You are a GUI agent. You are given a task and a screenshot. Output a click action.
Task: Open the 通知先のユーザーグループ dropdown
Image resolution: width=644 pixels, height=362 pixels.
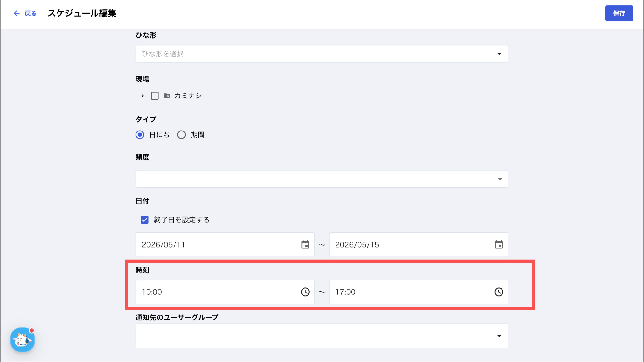point(322,336)
